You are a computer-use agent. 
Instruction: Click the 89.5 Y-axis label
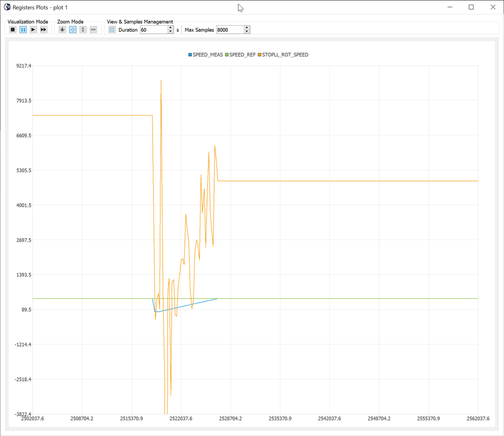26,309
